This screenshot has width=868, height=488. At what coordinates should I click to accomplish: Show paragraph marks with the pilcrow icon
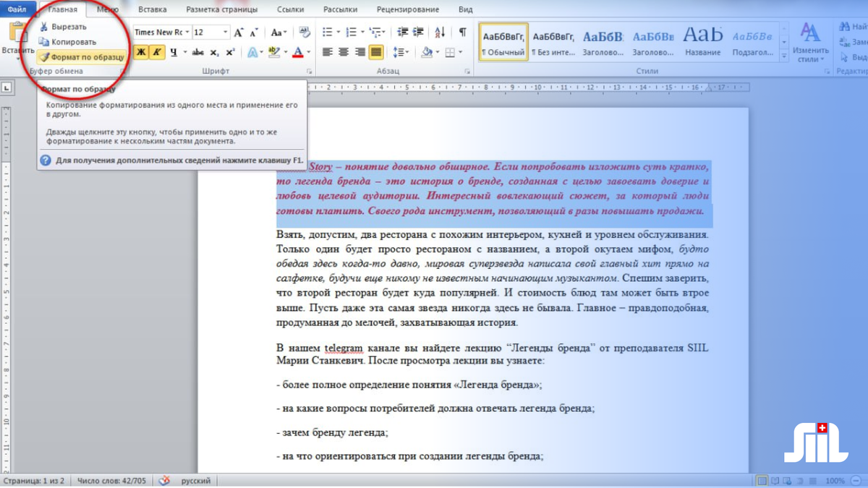462,33
